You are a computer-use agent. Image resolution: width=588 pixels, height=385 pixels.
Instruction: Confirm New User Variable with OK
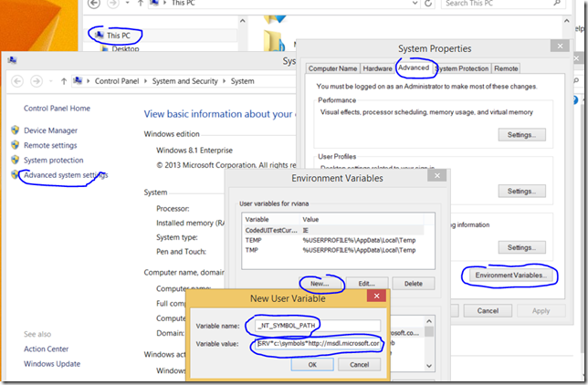pyautogui.click(x=312, y=364)
